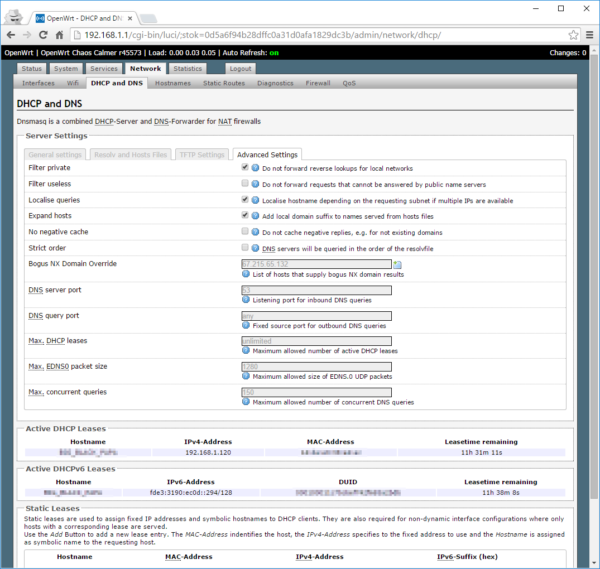Screen dimensions: 600x569
Task: Bookmark this page with the star icon
Action: click(572, 35)
